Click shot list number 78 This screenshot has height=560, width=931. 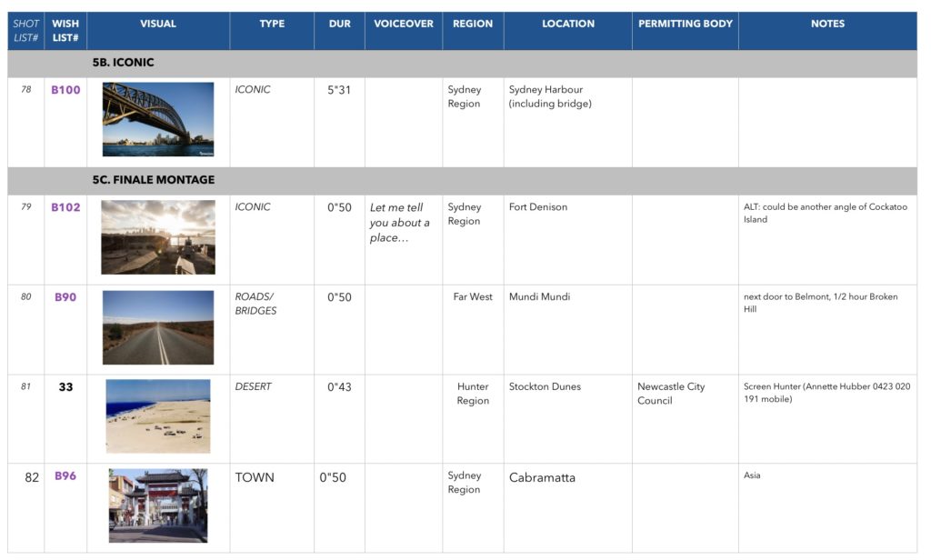coord(26,90)
